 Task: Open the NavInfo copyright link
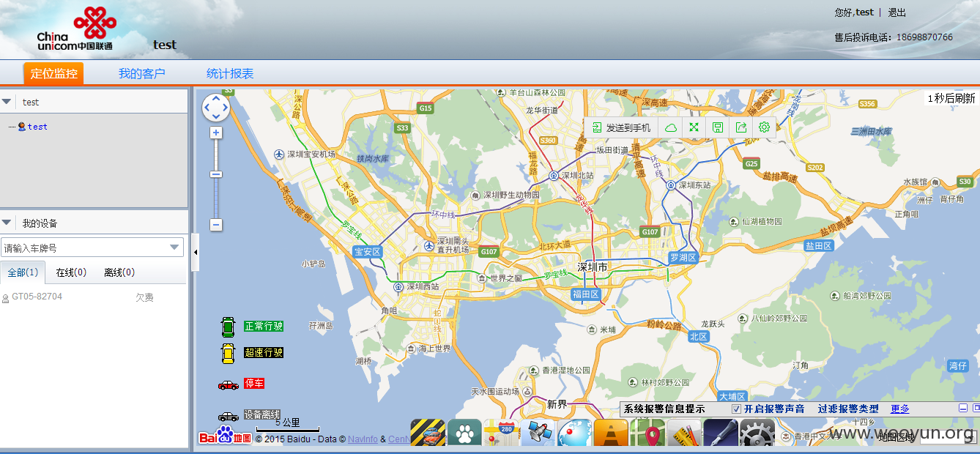363,439
